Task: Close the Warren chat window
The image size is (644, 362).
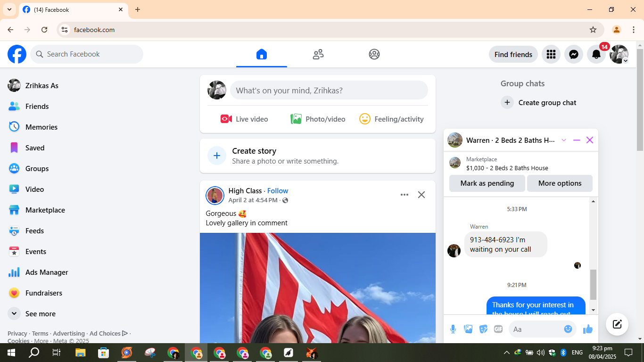Action: click(x=590, y=140)
